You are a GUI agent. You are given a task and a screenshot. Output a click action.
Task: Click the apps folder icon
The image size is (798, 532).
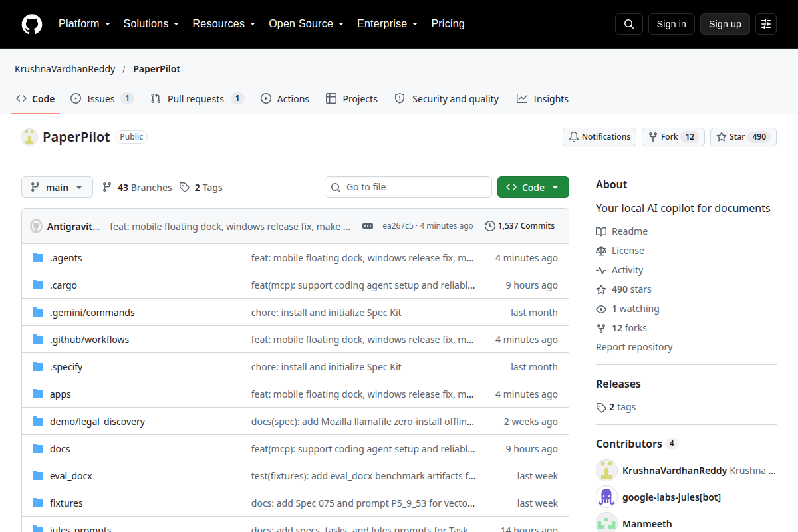click(38, 394)
